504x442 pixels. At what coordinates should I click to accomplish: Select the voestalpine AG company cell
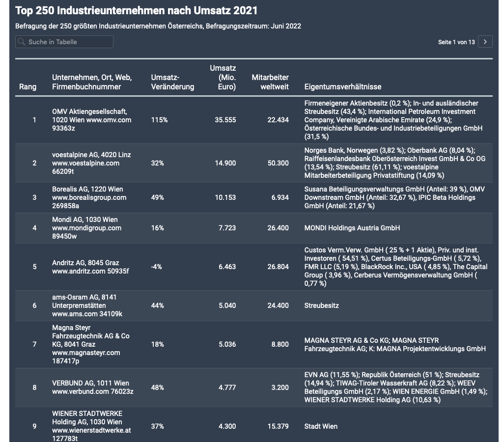91,163
